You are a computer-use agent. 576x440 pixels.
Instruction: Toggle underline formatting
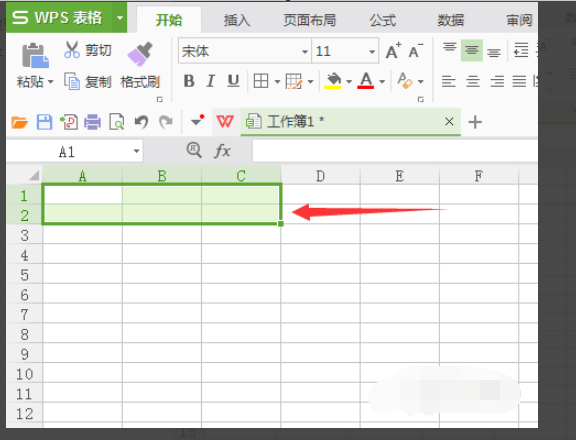(x=233, y=81)
